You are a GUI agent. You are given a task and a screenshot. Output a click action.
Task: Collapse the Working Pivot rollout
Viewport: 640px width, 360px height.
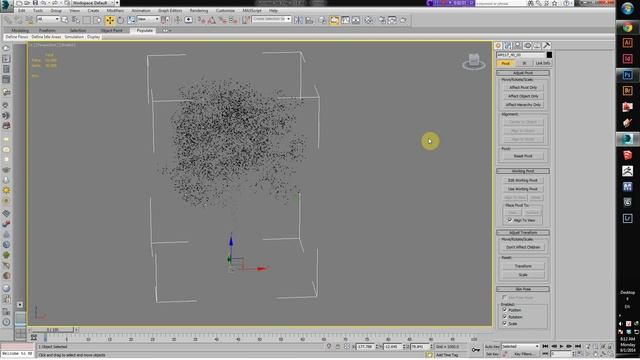[x=523, y=171]
